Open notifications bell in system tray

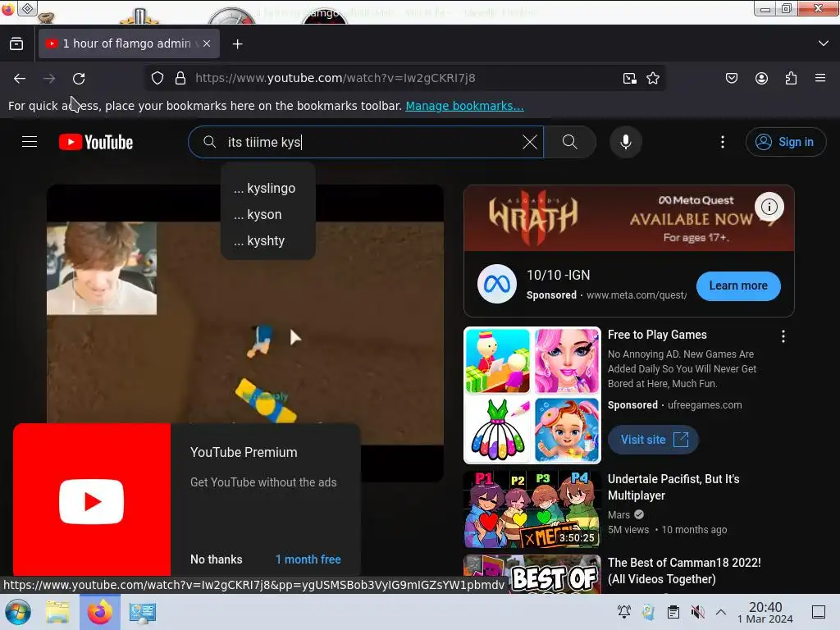pos(623,612)
